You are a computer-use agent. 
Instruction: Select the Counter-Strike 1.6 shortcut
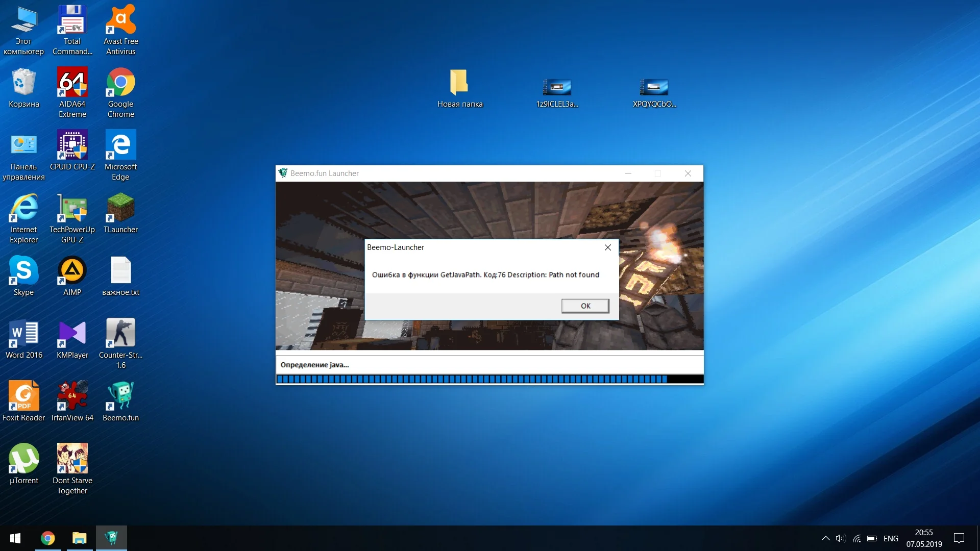tap(120, 334)
